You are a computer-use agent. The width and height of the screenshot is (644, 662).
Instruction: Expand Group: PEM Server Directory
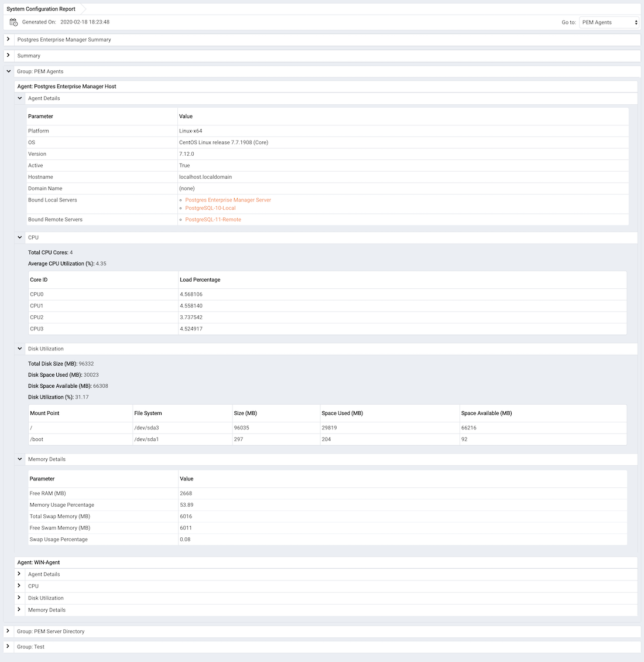tap(8, 631)
